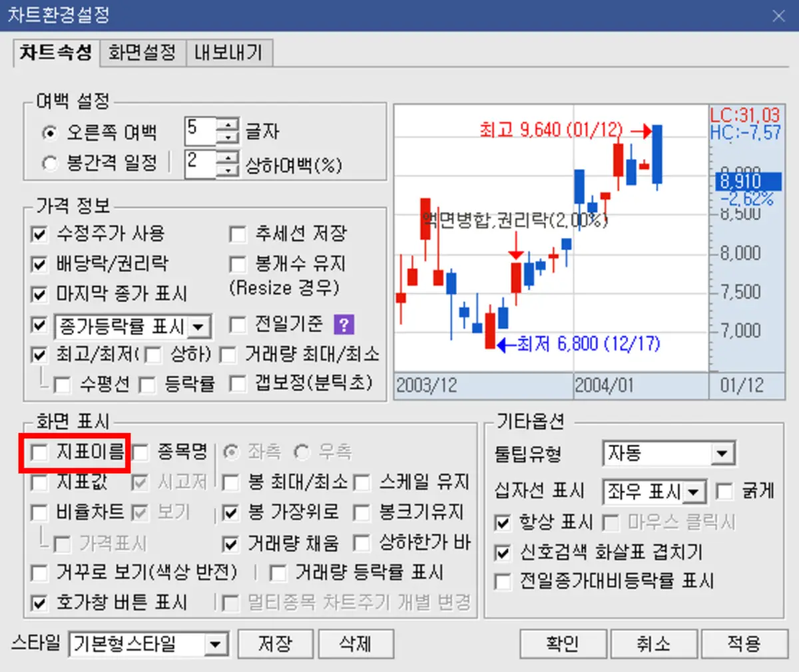Expand the 종가등락률 표시 dropdown
This screenshot has height=672, width=799.
196,325
